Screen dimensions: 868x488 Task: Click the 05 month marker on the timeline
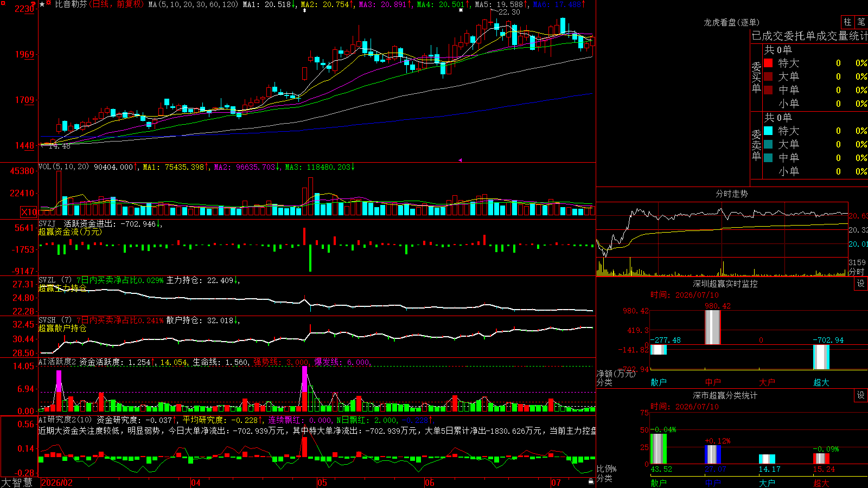click(322, 483)
